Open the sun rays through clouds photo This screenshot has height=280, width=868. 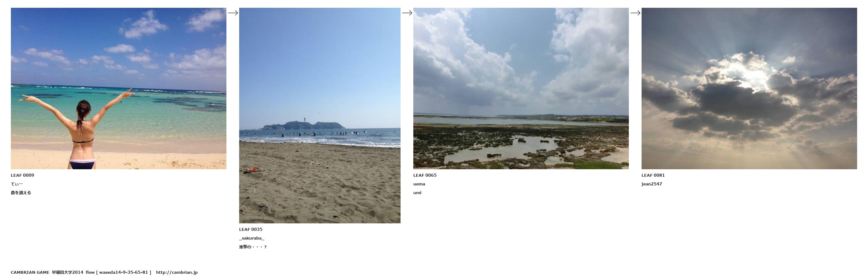click(749, 88)
